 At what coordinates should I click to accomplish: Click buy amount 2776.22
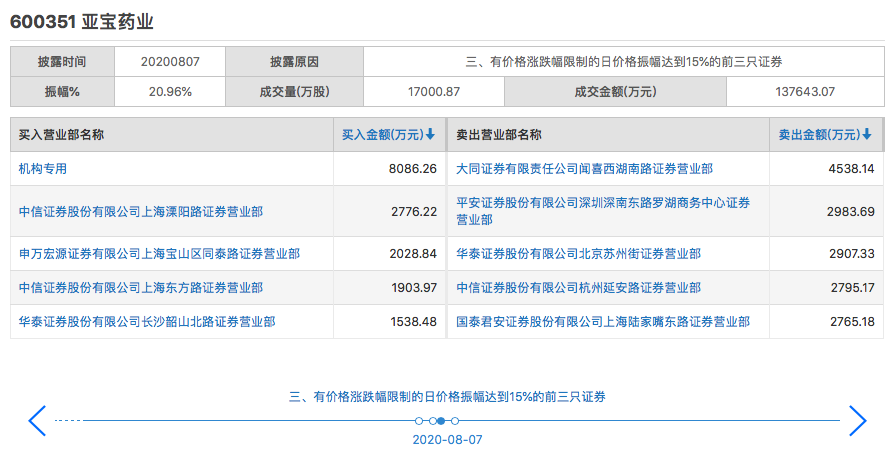[x=414, y=211]
